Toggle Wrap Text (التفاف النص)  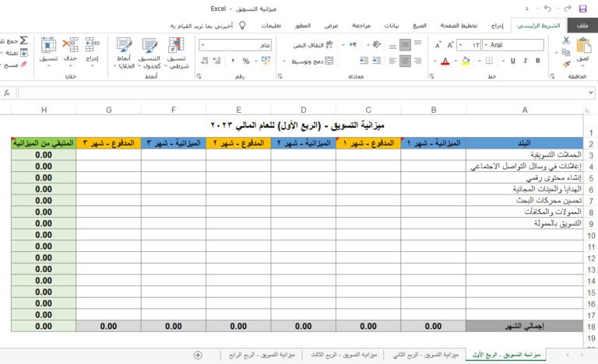coord(313,45)
